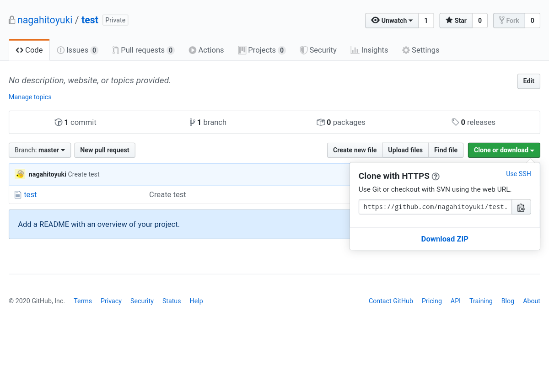Click Manage topics link
Viewport: 549px width, 392px height.
point(30,97)
